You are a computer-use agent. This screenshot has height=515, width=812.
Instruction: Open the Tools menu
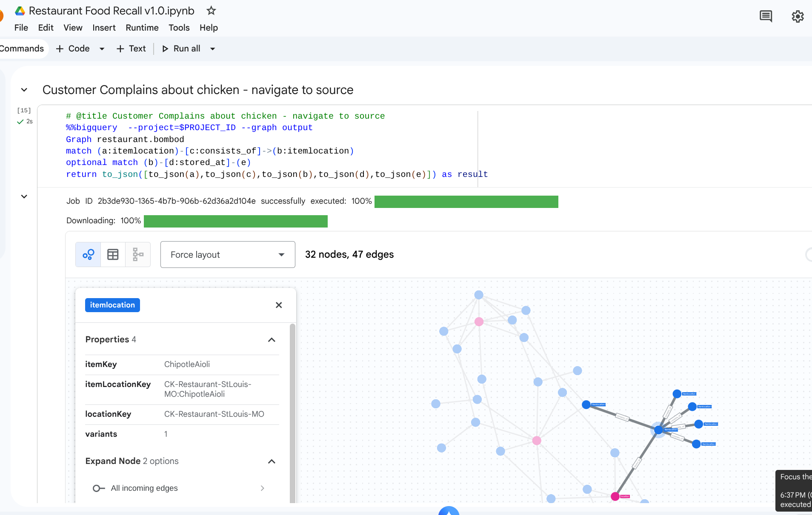(179, 28)
